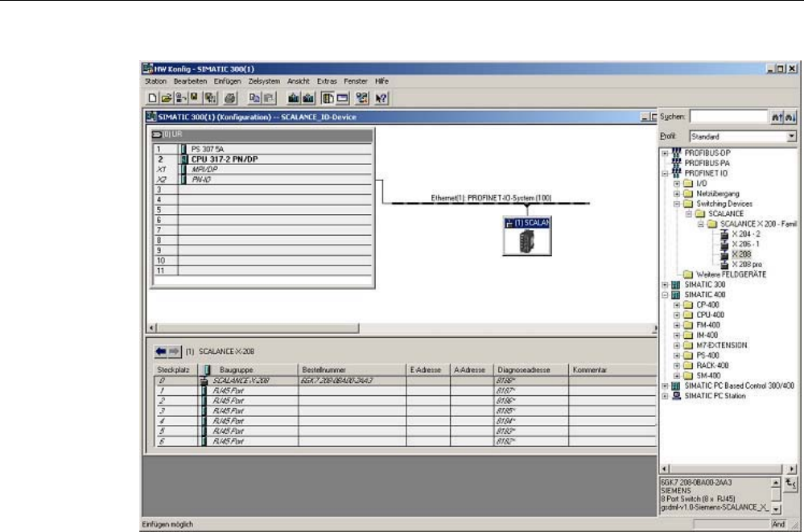Select rack slot 1 PS 307 5A
This screenshot has width=804, height=532.
(262, 149)
